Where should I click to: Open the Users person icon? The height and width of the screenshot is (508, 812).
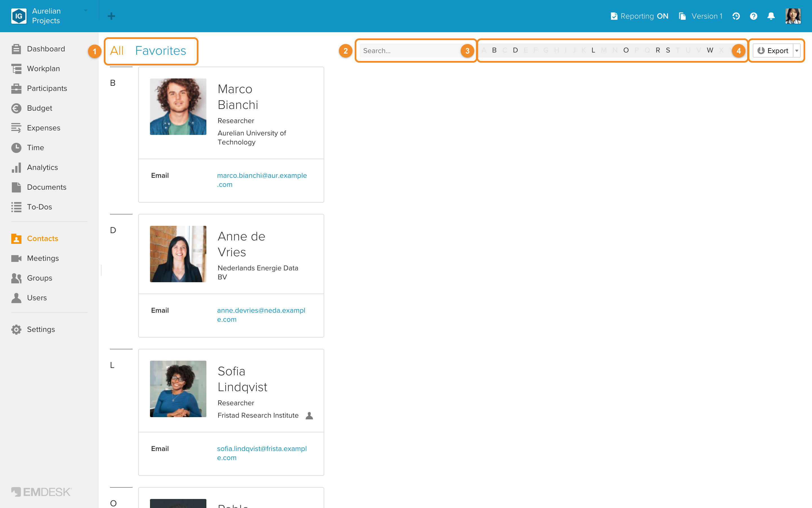(x=16, y=298)
